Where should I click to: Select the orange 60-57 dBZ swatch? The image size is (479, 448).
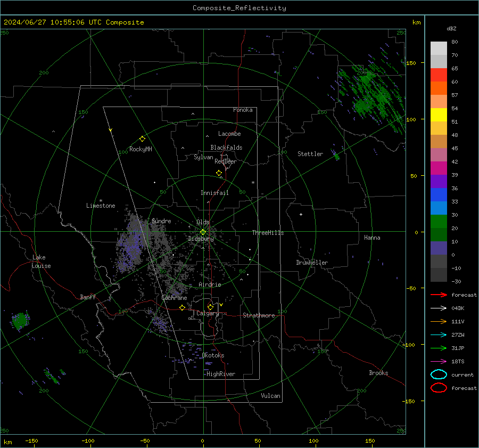[439, 88]
